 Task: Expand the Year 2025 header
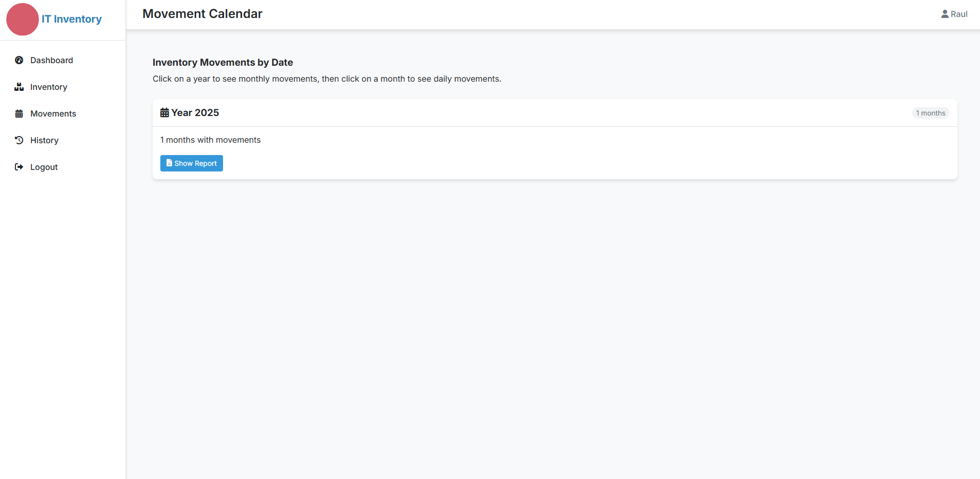[x=554, y=113]
